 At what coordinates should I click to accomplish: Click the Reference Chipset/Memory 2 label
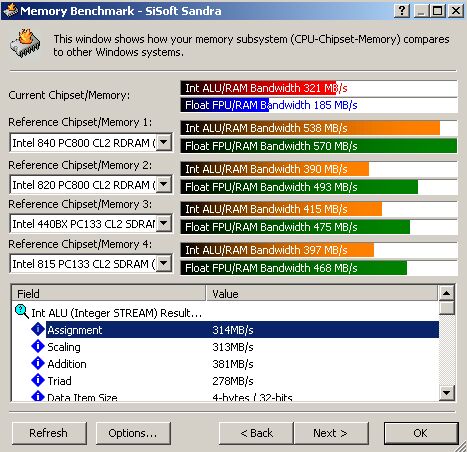[x=80, y=165]
